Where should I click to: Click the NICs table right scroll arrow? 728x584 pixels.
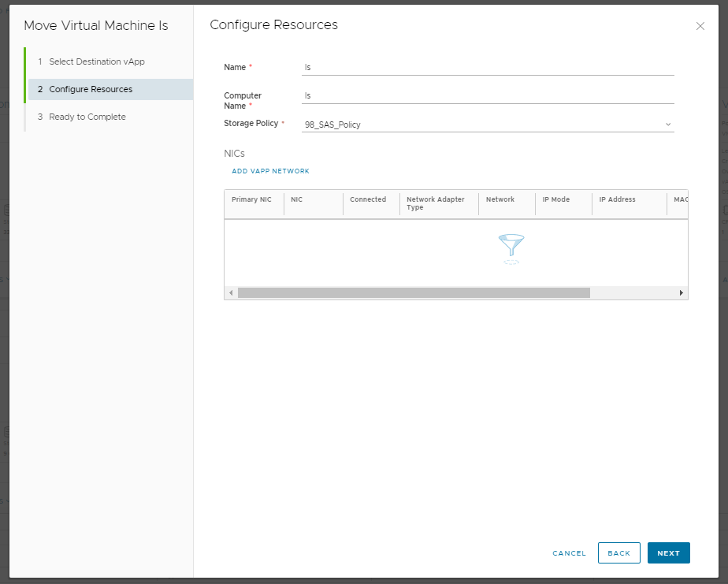click(x=682, y=292)
